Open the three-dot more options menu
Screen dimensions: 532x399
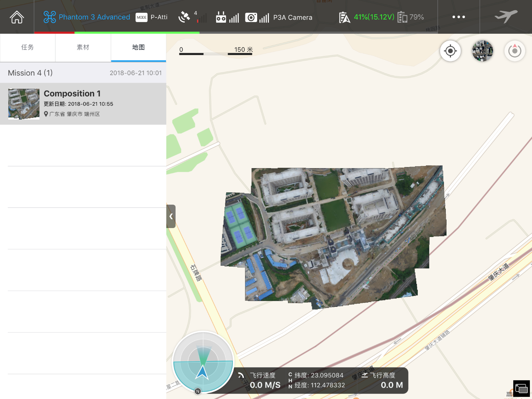coord(459,17)
